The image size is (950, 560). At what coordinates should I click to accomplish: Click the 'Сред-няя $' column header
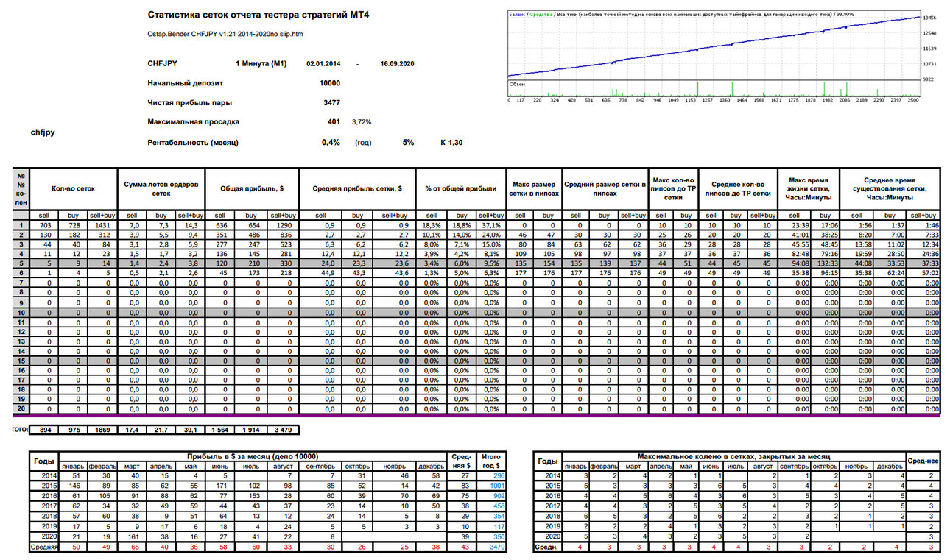(x=462, y=461)
